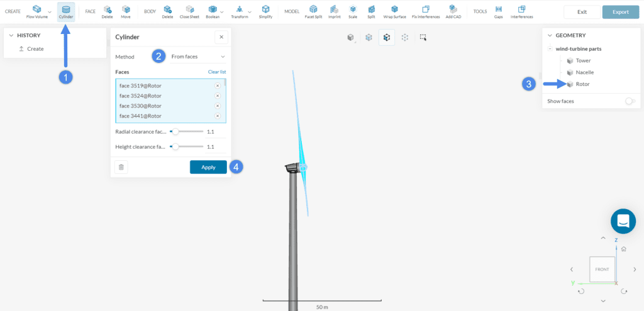Click the Radial clearance factor slider
Image resolution: width=644 pixels, height=311 pixels.
click(186, 132)
